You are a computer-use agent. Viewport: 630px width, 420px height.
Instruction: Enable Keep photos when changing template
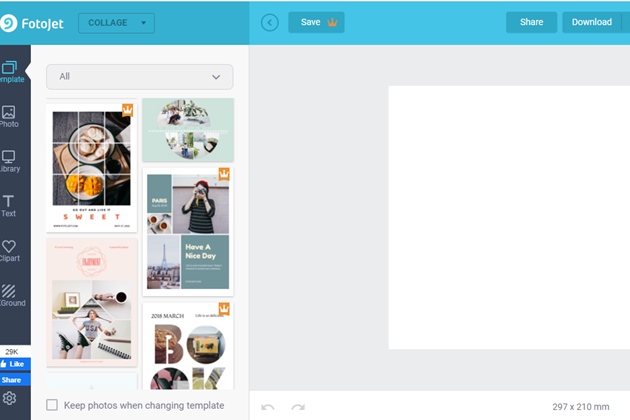(52, 405)
